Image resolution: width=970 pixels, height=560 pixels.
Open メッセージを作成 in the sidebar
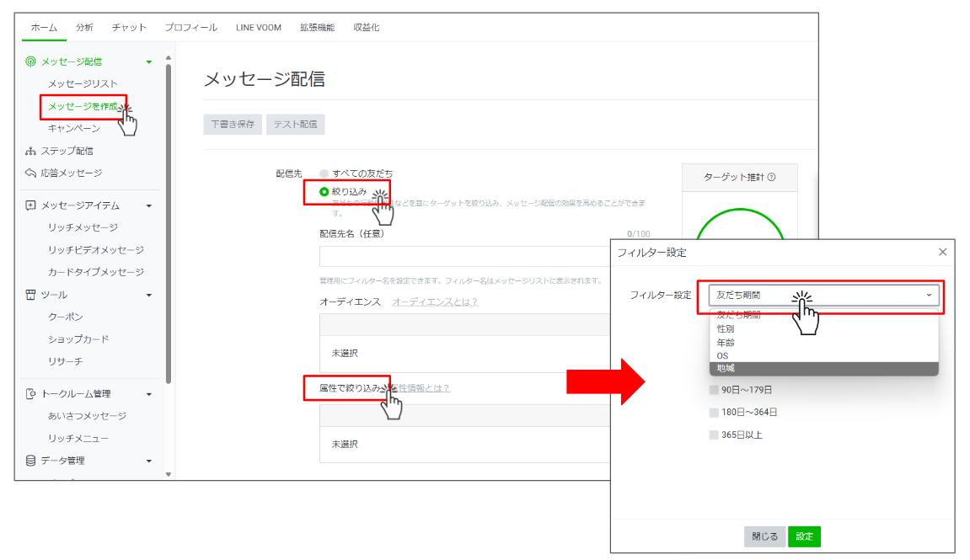click(83, 106)
